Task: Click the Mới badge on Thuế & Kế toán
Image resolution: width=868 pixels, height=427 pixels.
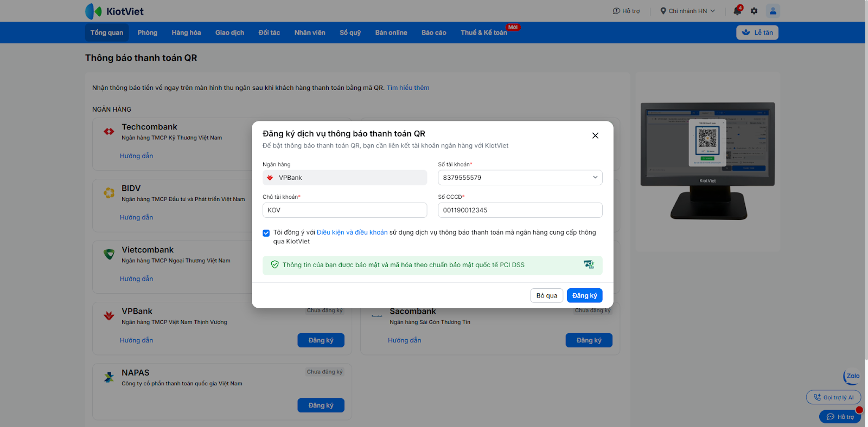Action: 513,27
